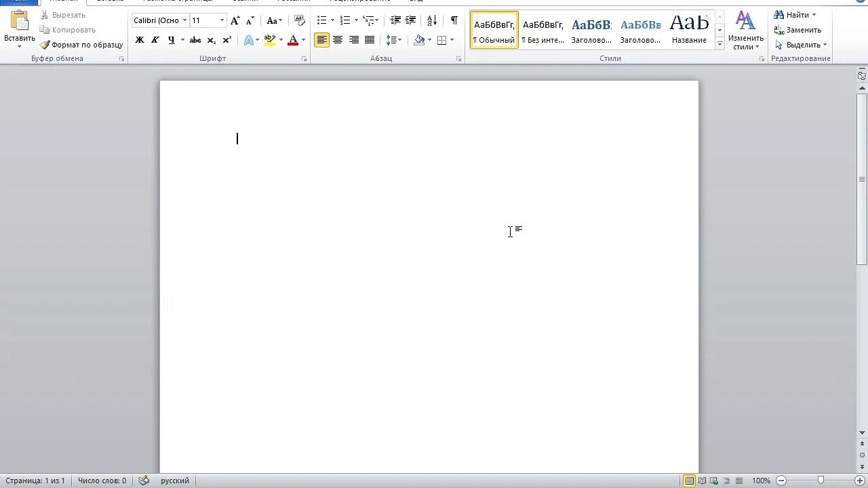Open the Абзац dialog launcher
The width and height of the screenshot is (868, 488).
[x=459, y=60]
